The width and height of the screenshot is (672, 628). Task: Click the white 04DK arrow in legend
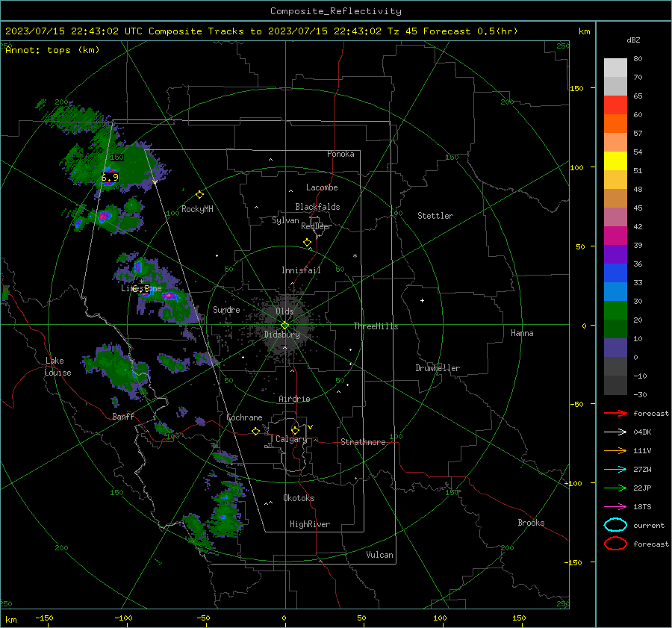point(615,432)
